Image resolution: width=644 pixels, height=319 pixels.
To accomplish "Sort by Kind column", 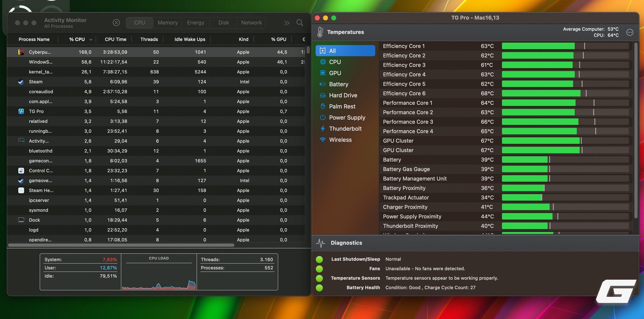I will [243, 39].
